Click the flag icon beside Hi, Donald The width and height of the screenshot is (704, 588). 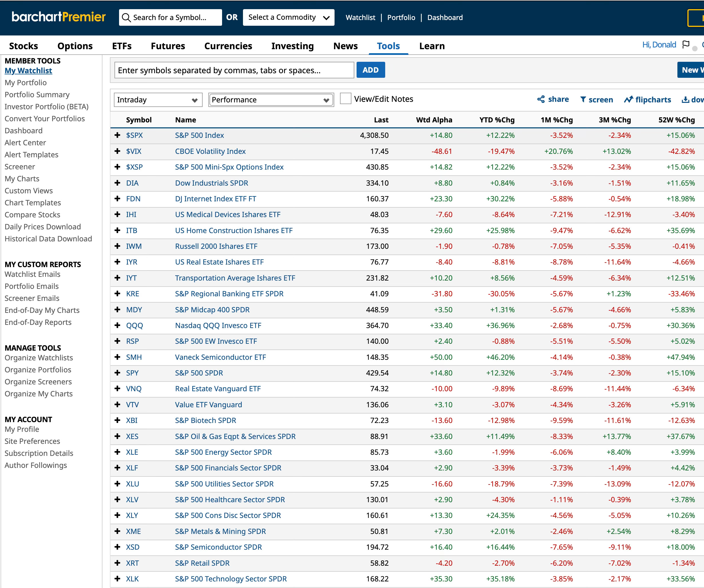pos(686,45)
